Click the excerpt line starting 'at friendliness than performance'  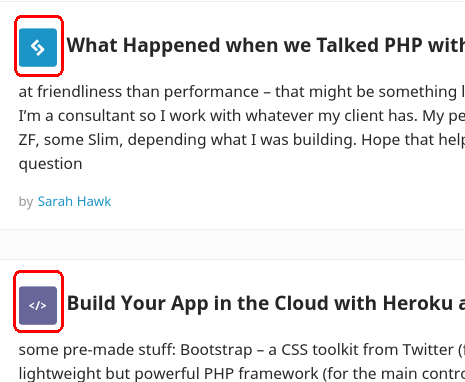[x=242, y=92]
